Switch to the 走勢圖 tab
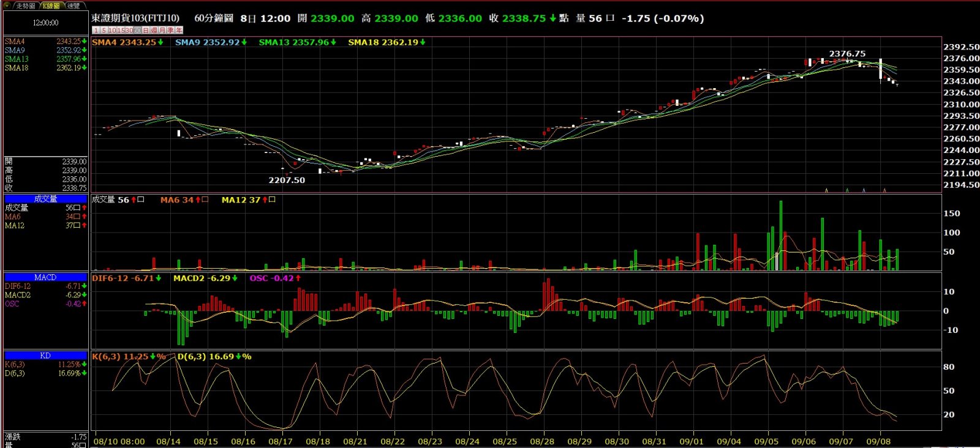Image resolution: width=980 pixels, height=448 pixels. click(26, 6)
